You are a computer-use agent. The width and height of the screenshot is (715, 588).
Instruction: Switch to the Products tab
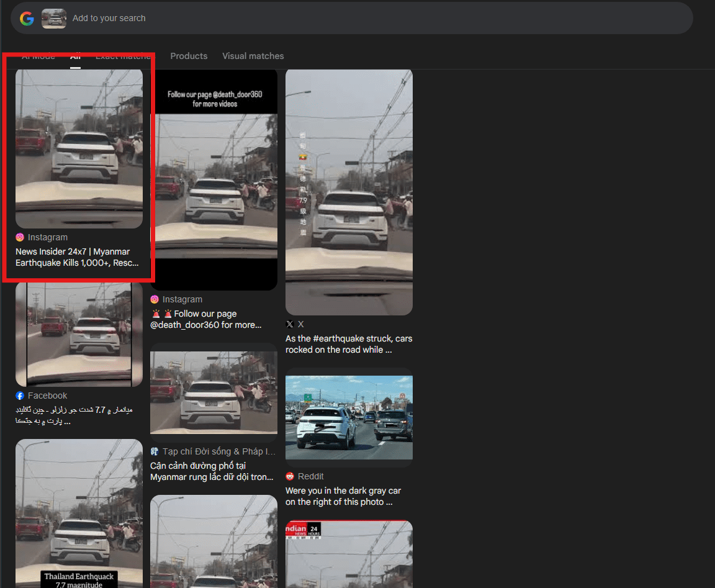189,56
